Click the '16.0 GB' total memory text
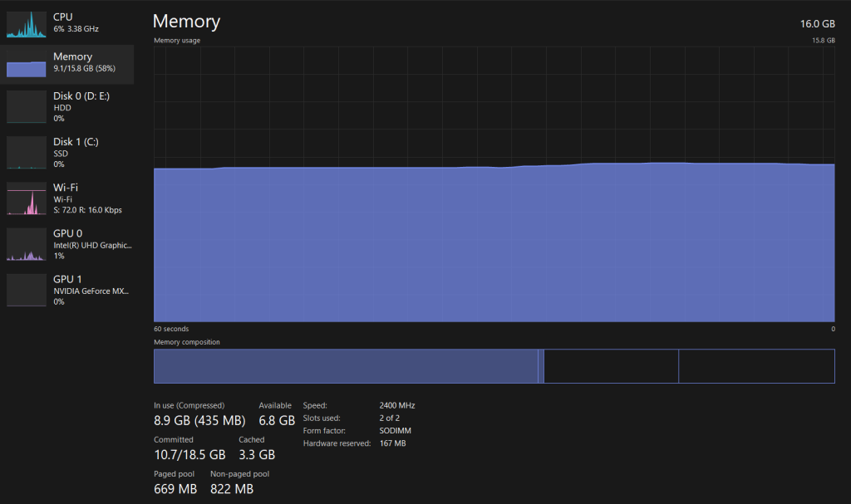 [x=818, y=24]
